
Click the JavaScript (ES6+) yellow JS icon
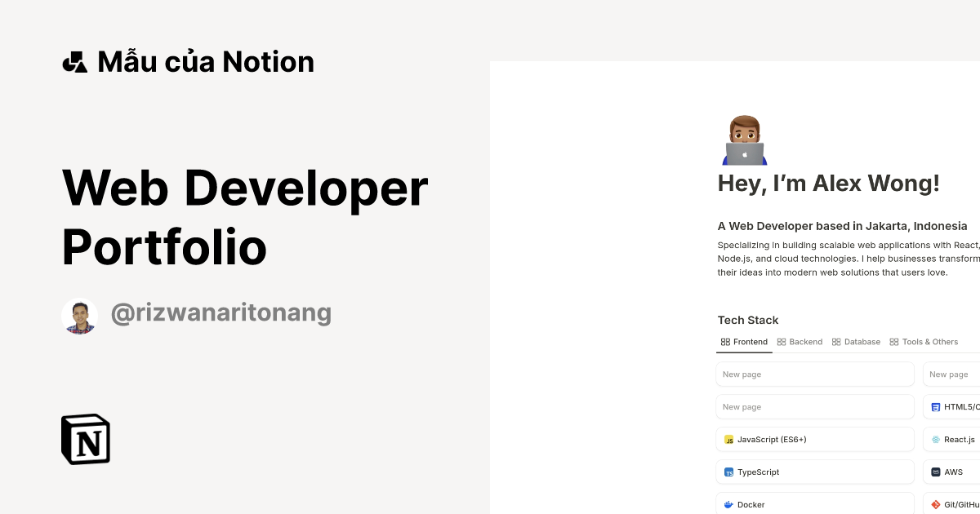tap(728, 439)
